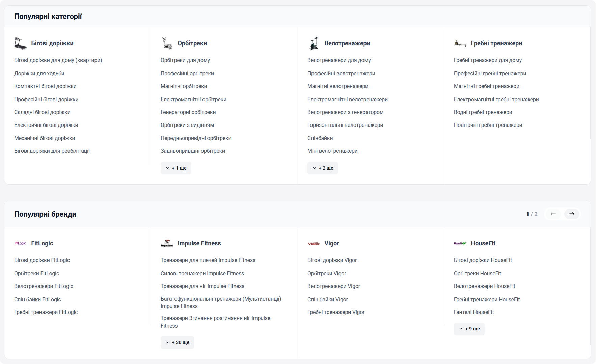Open 'Гребні тренажери для дому'
The height and width of the screenshot is (364, 596).
click(x=488, y=60)
